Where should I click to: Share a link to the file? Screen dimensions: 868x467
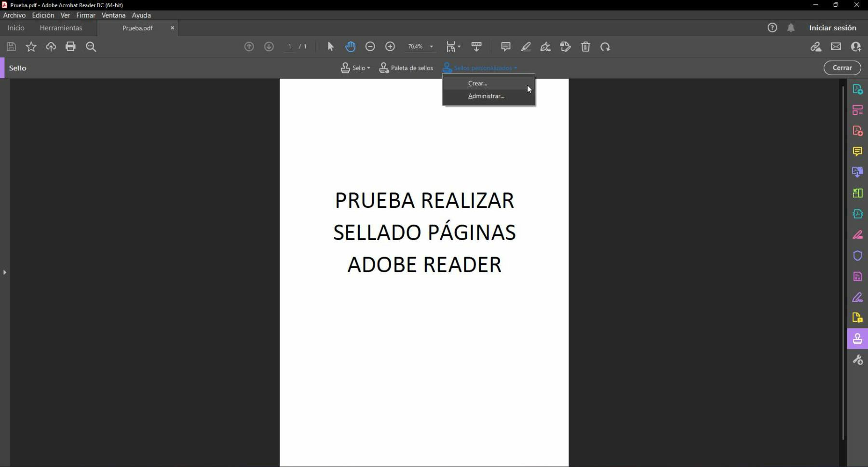815,47
